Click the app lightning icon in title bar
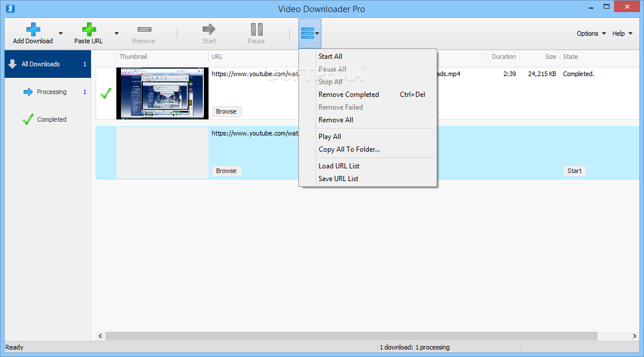 (11, 8)
